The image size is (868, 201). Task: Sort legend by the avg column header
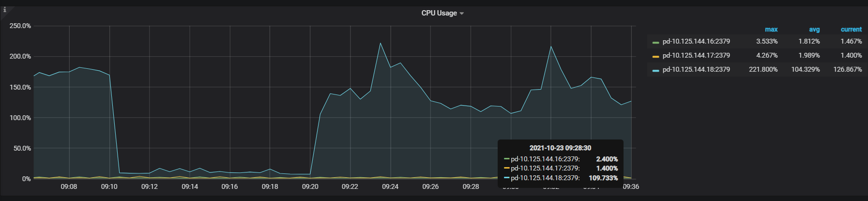pos(814,30)
